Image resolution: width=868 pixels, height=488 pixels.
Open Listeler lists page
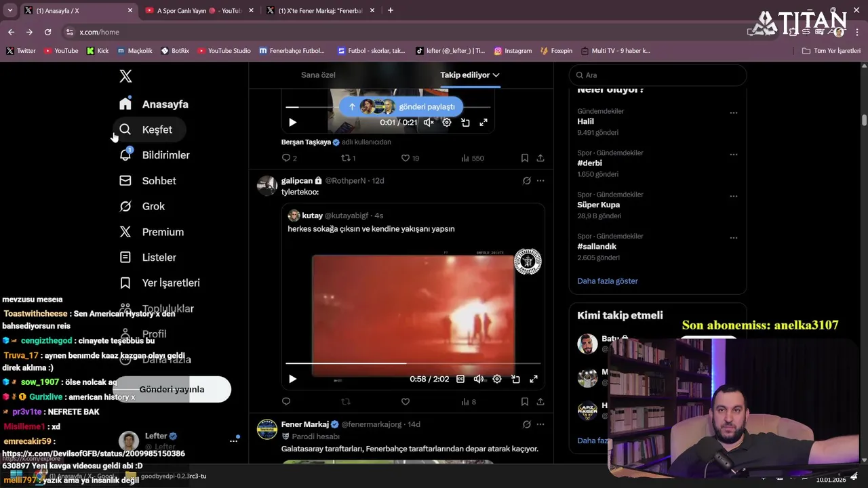tap(148, 258)
